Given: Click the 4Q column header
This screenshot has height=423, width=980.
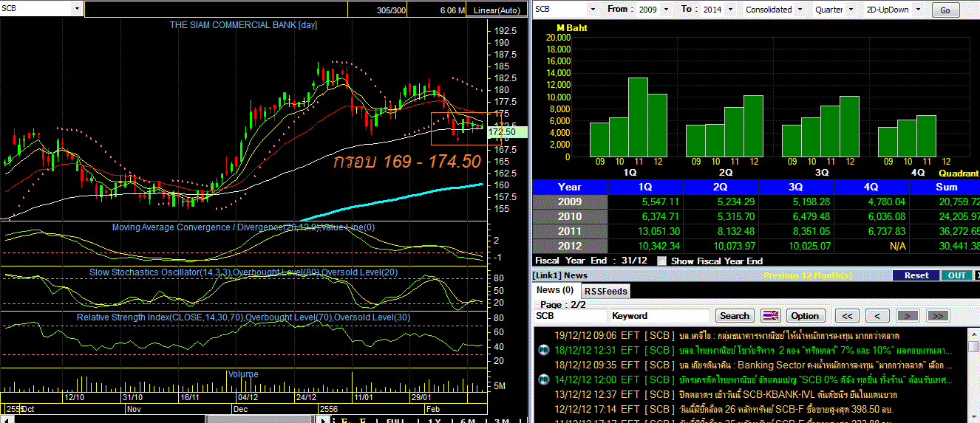Looking at the screenshot, I should click(871, 187).
